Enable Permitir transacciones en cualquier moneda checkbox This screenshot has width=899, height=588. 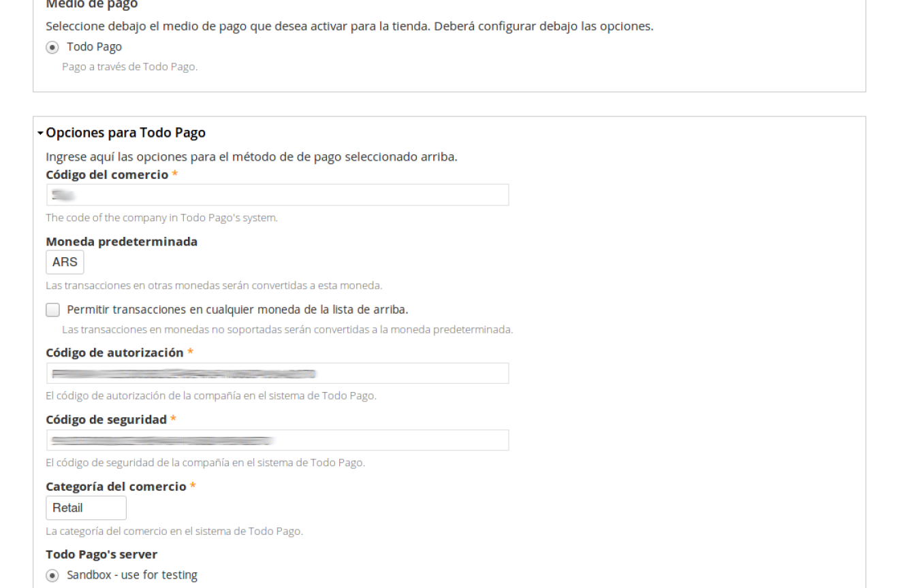click(52, 310)
